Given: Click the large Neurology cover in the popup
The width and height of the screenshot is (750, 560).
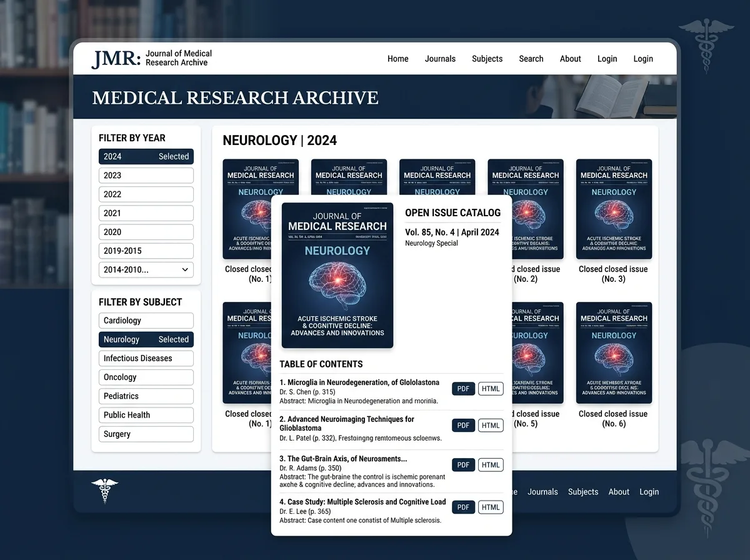Looking at the screenshot, I should coord(337,276).
